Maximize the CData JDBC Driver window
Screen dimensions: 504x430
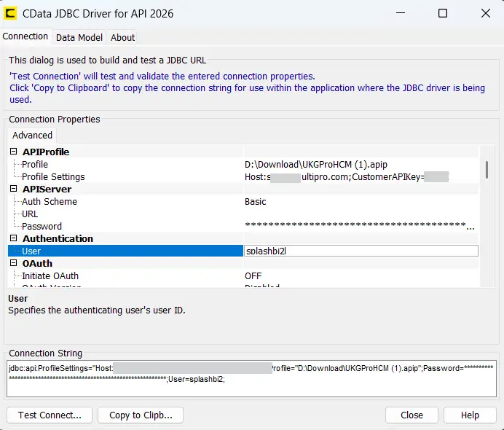[443, 13]
